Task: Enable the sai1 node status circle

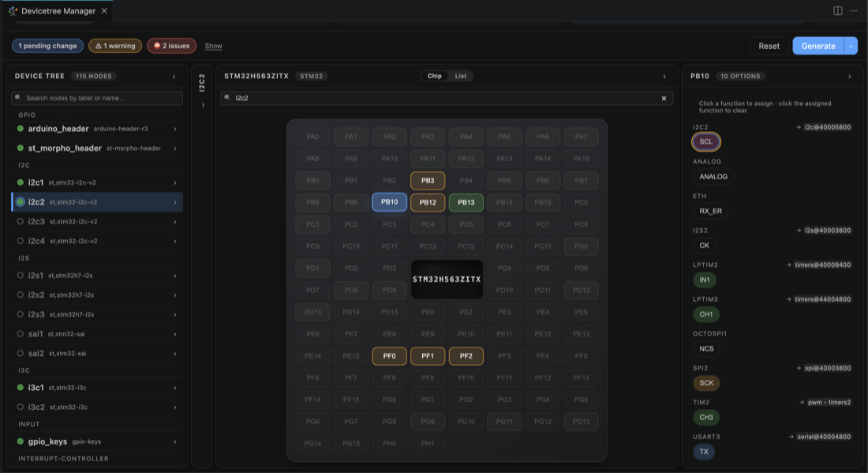Action: click(21, 334)
